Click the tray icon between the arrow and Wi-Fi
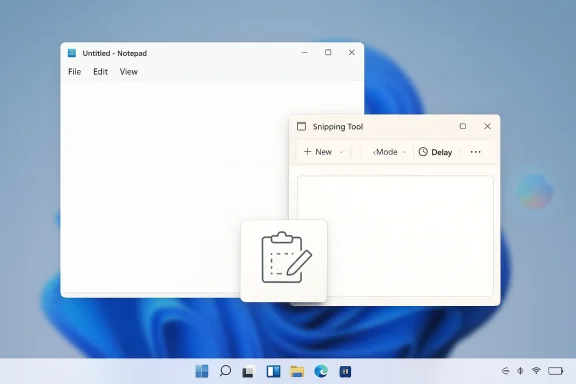This screenshot has width=576, height=384. 521,371
